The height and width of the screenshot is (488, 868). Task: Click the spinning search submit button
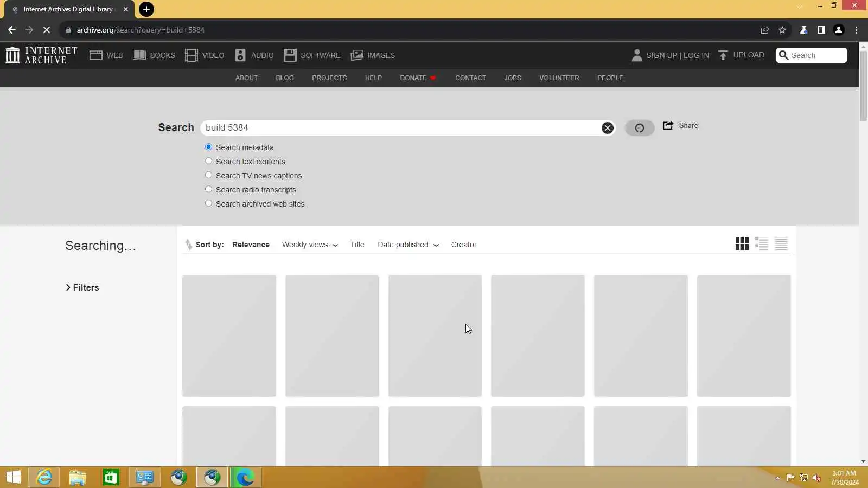640,128
